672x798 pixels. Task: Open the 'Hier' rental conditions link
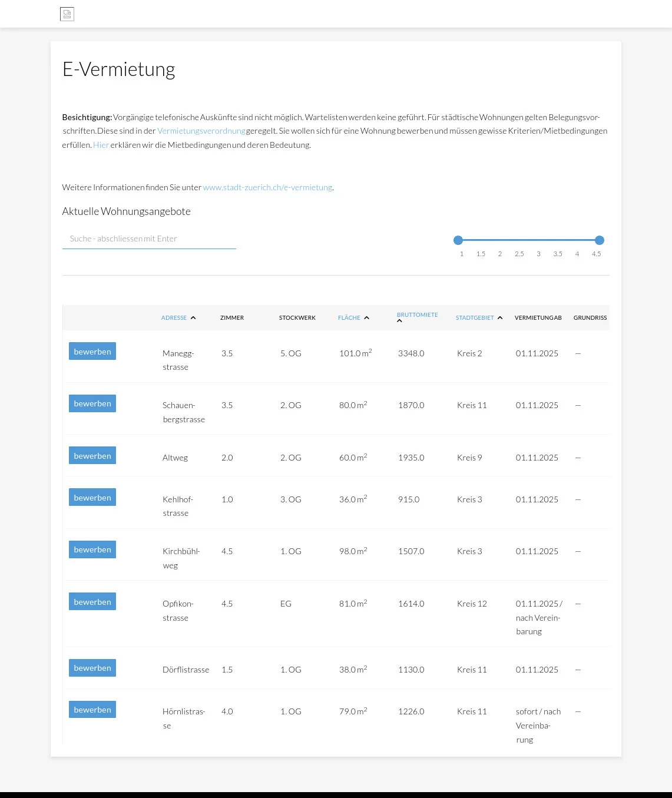[x=101, y=145]
